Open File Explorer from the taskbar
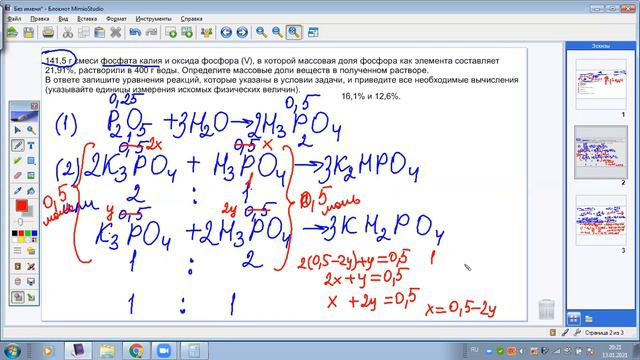The height and width of the screenshot is (360, 640). click(x=107, y=351)
